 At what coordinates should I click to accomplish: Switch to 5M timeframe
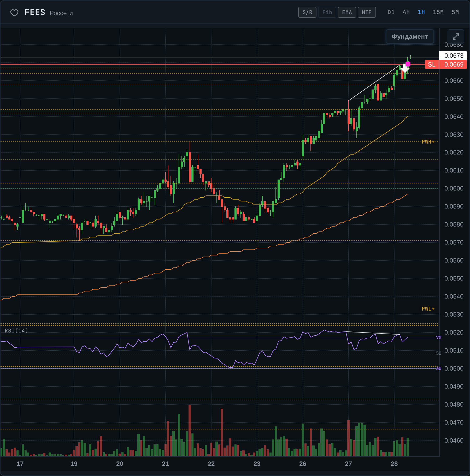[x=455, y=12]
